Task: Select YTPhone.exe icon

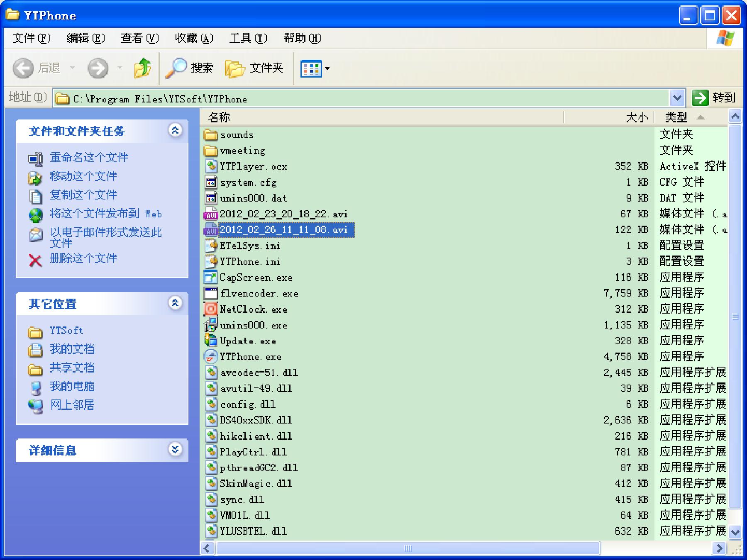Action: click(211, 357)
